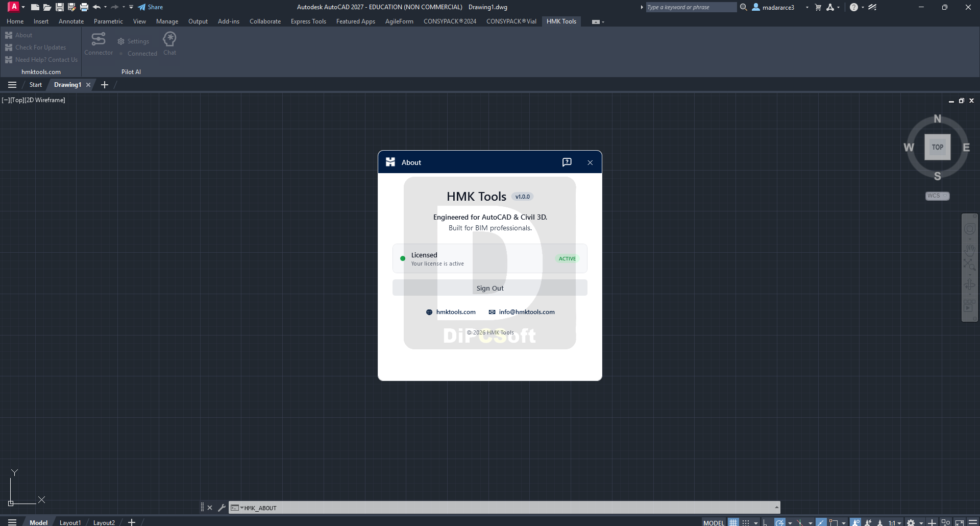The width and height of the screenshot is (980, 526).
Task: Click the Open file folder icon
Action: 47,7
